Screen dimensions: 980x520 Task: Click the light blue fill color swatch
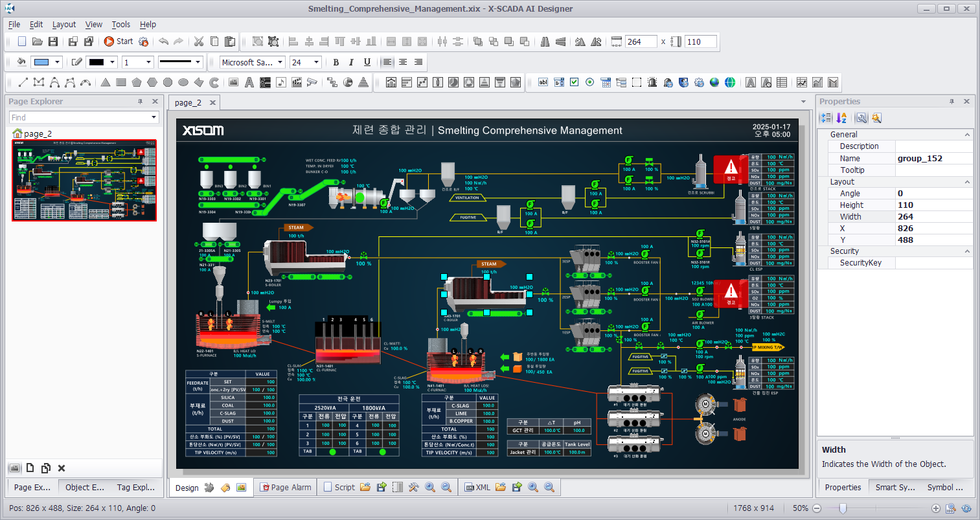pos(41,62)
